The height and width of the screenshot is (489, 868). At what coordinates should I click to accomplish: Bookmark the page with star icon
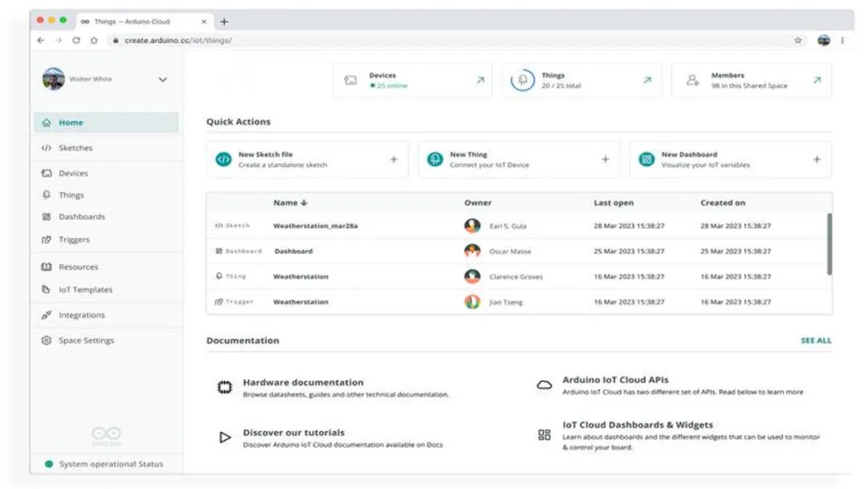point(798,40)
